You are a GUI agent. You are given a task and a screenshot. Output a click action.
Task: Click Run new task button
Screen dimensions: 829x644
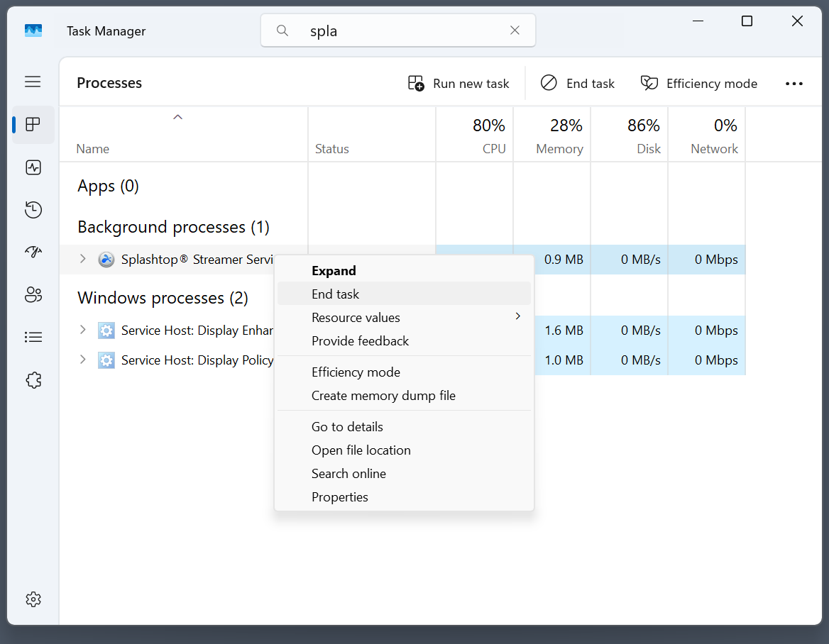(459, 84)
